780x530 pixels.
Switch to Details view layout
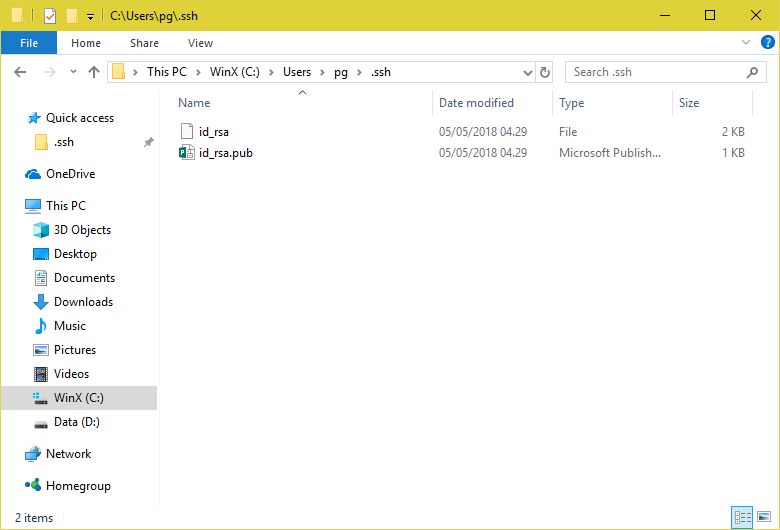point(742,517)
